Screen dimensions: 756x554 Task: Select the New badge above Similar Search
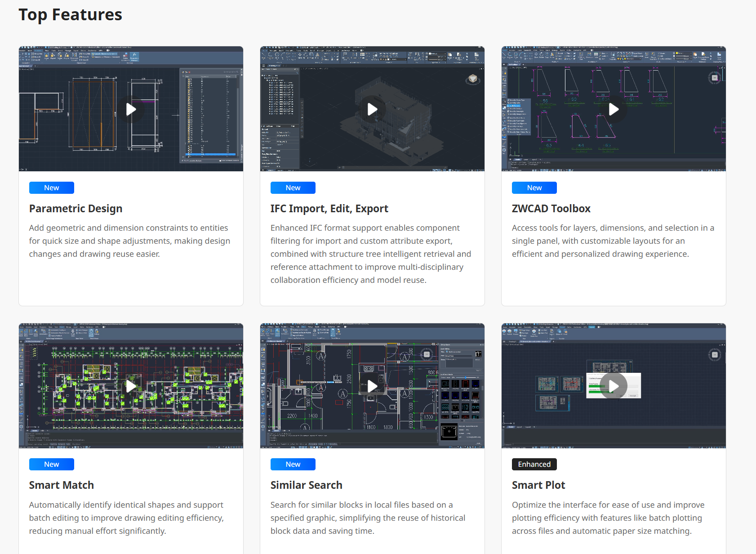293,464
